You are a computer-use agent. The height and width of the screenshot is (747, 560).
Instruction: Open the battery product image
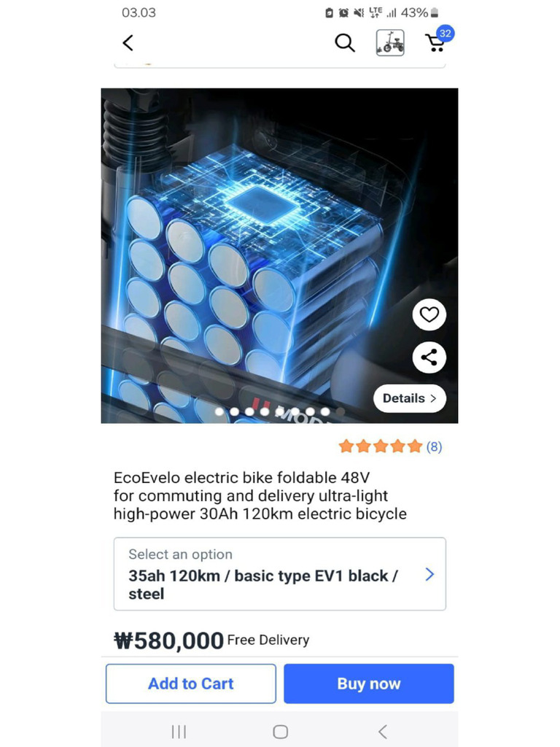(279, 255)
